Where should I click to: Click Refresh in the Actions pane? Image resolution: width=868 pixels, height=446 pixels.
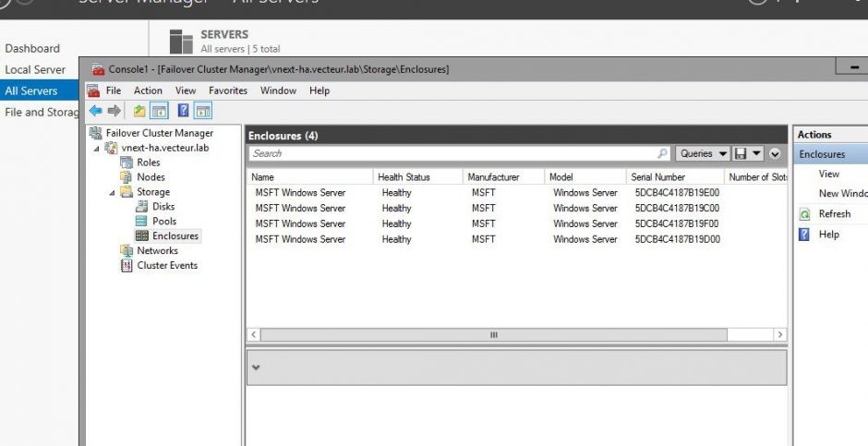pyautogui.click(x=834, y=213)
